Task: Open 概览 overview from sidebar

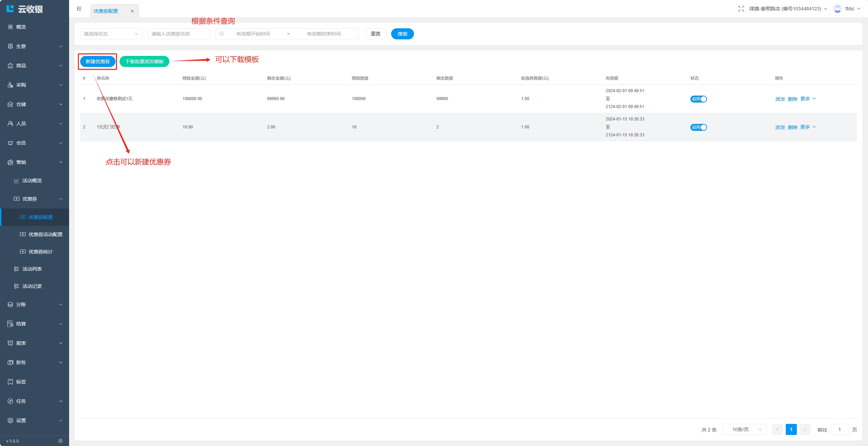Action: [x=21, y=27]
